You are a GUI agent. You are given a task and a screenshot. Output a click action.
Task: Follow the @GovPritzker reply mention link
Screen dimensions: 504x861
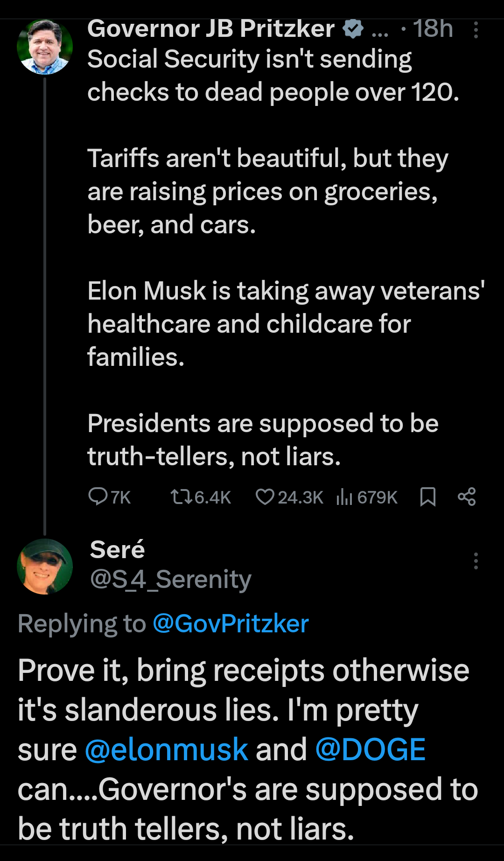click(231, 623)
